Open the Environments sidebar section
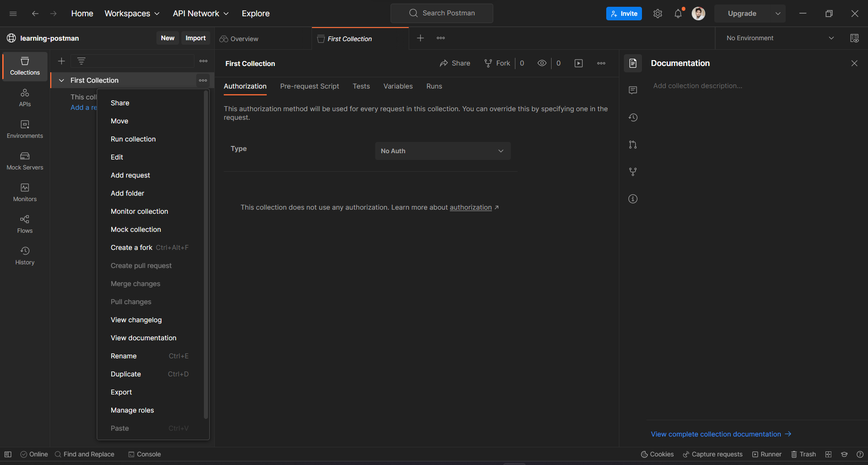The height and width of the screenshot is (465, 868). pyautogui.click(x=25, y=130)
